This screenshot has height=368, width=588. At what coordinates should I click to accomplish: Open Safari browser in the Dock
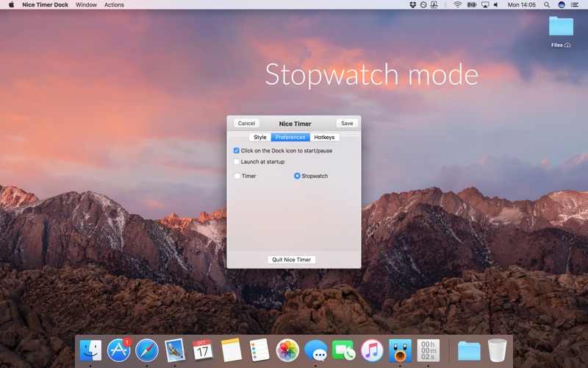click(x=146, y=350)
